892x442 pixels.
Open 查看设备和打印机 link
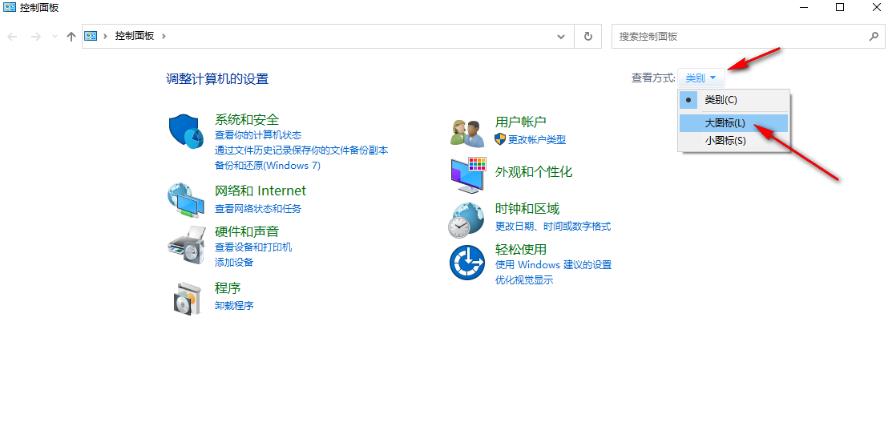[253, 247]
